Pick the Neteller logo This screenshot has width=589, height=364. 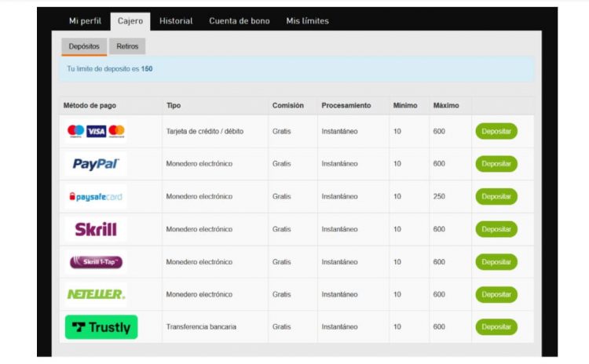click(96, 294)
